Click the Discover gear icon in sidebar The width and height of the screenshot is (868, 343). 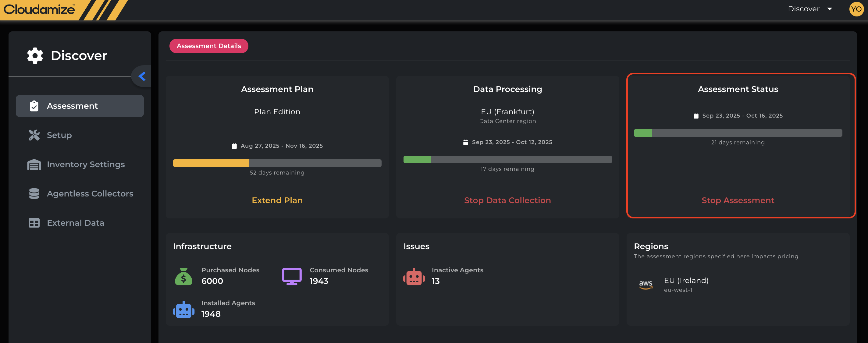click(x=35, y=56)
